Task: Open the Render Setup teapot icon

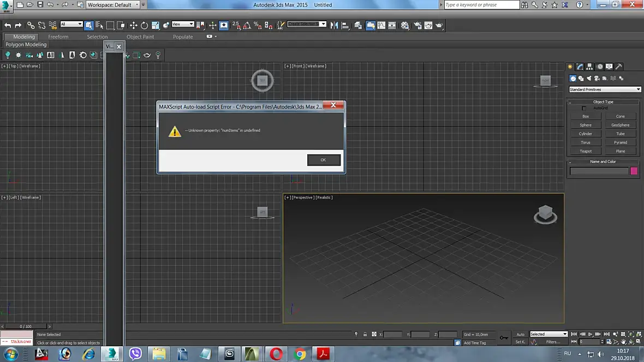Action: (418, 26)
